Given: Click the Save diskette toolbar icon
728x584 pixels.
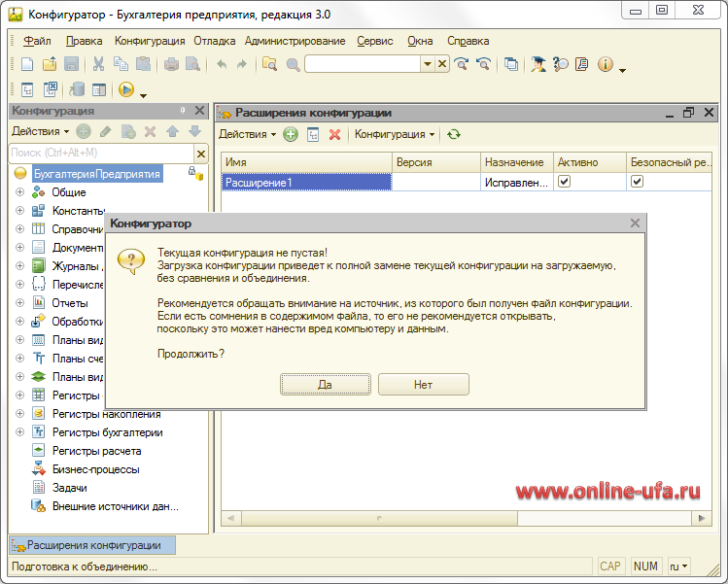Looking at the screenshot, I should pos(71,64).
